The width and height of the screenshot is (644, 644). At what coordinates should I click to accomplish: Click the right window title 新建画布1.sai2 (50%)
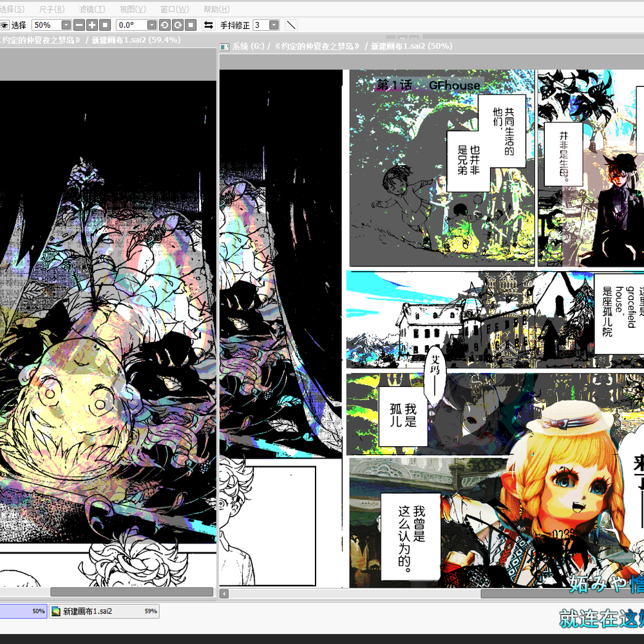[x=412, y=46]
